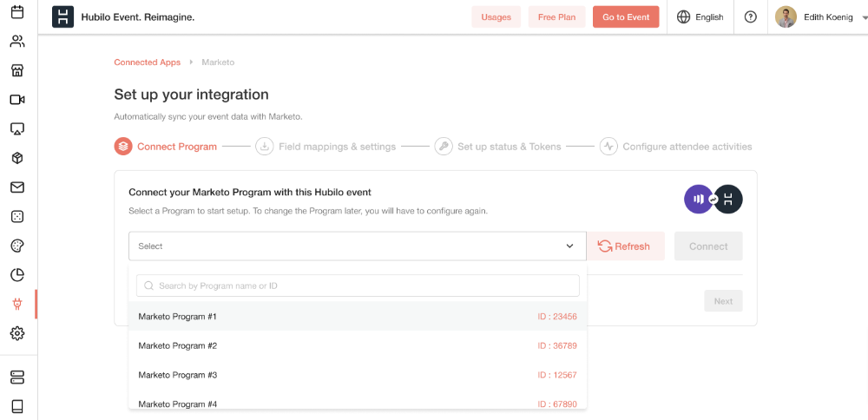The width and height of the screenshot is (868, 420).
Task: Click Edith Koenig's profile avatar
Action: point(786,17)
